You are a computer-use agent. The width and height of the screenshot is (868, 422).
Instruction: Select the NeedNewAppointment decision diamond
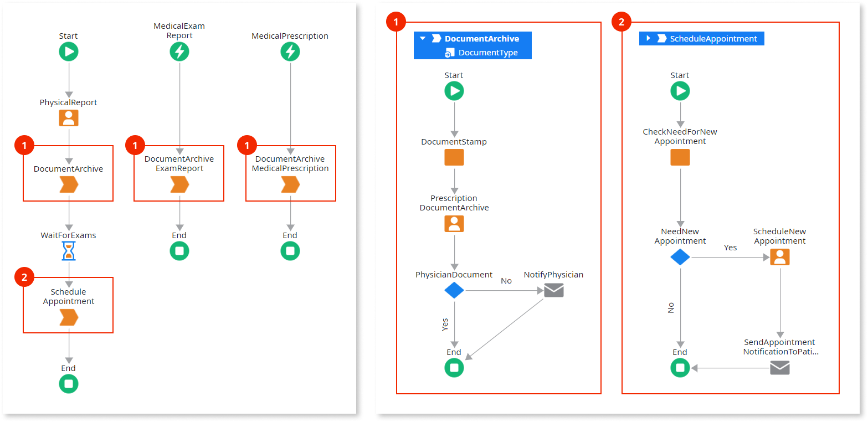(680, 257)
